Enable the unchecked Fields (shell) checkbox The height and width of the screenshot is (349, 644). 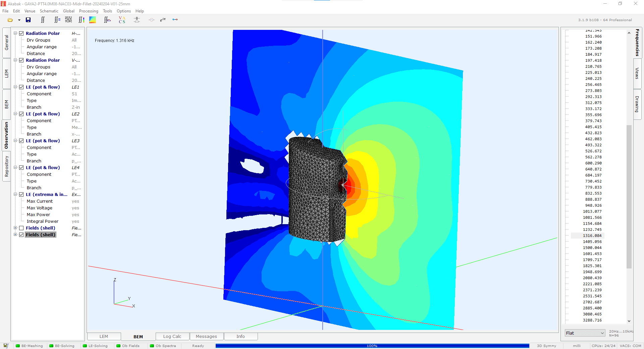[21, 228]
